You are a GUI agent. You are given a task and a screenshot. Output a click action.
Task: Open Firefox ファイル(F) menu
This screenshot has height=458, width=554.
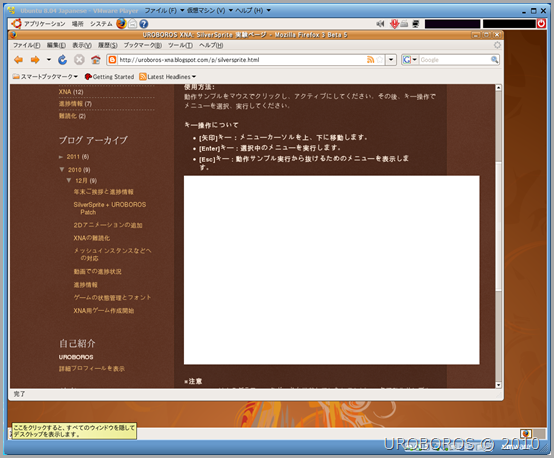click(x=26, y=45)
